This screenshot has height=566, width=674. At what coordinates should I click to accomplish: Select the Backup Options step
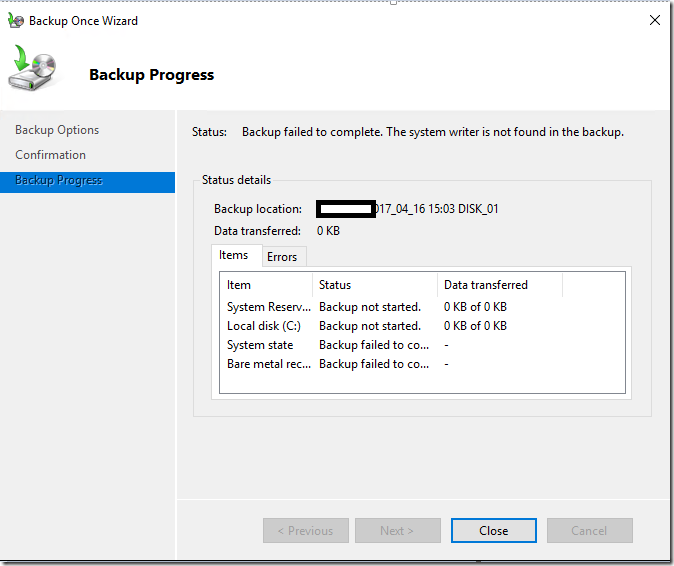coord(57,130)
